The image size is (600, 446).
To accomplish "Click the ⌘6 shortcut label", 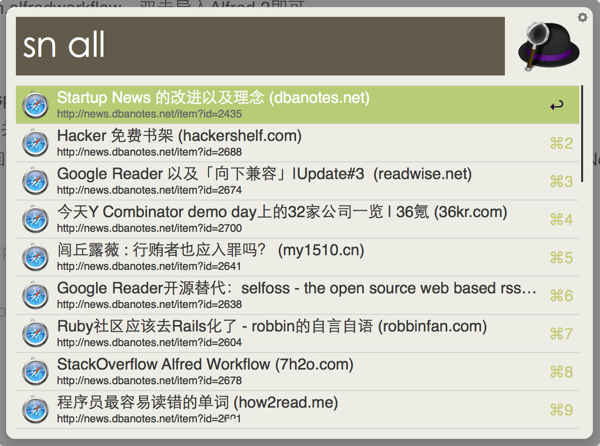I will point(561,296).
